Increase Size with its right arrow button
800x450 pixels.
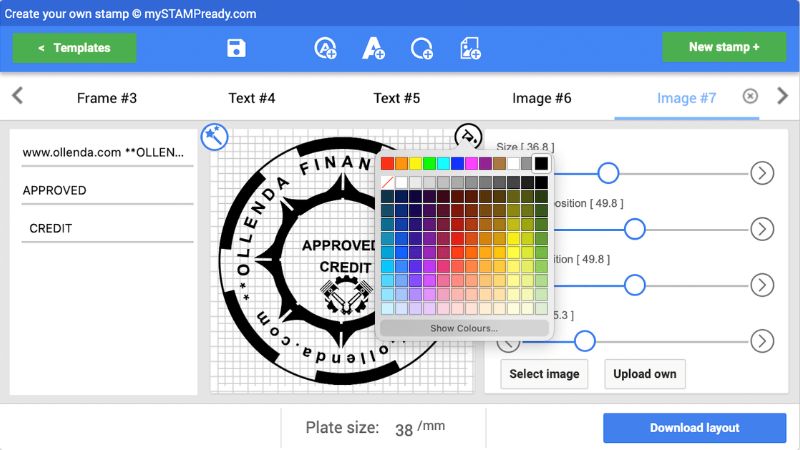[762, 173]
